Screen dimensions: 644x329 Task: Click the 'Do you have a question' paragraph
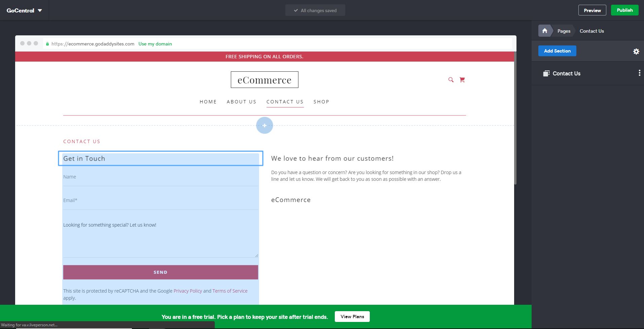[x=366, y=176]
